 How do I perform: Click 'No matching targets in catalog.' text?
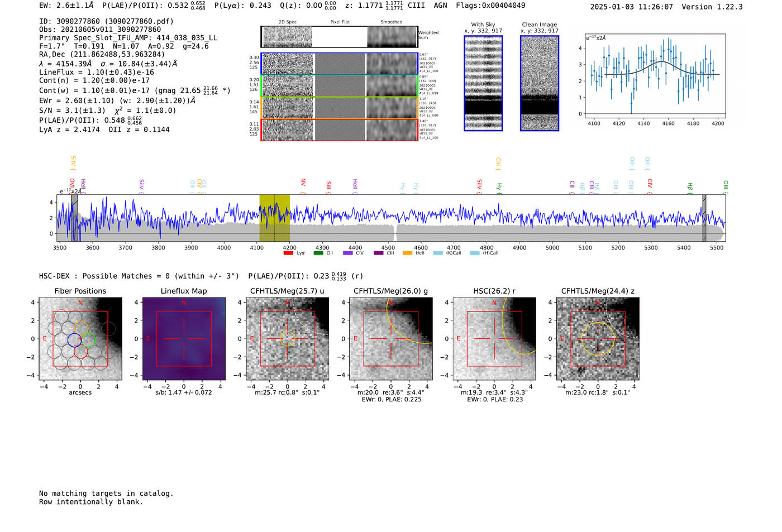(x=106, y=493)
